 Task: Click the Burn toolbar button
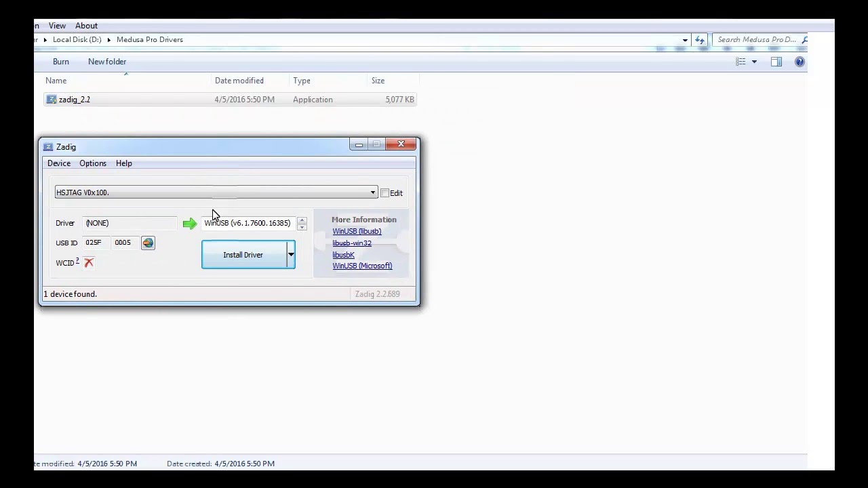[61, 62]
